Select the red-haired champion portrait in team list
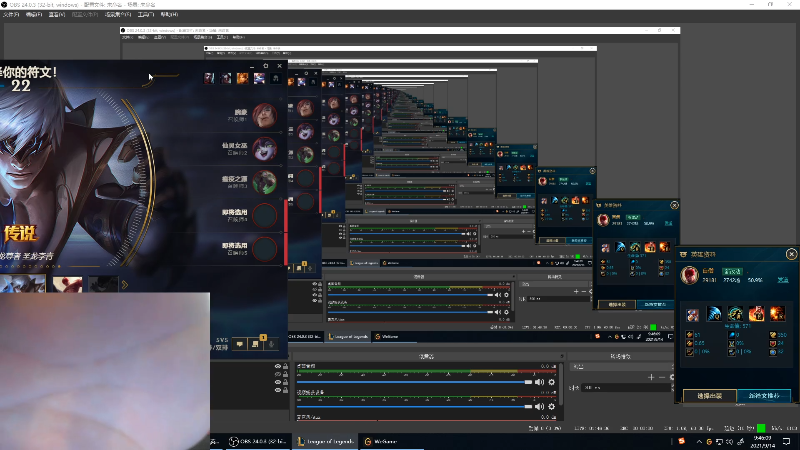 [265, 115]
